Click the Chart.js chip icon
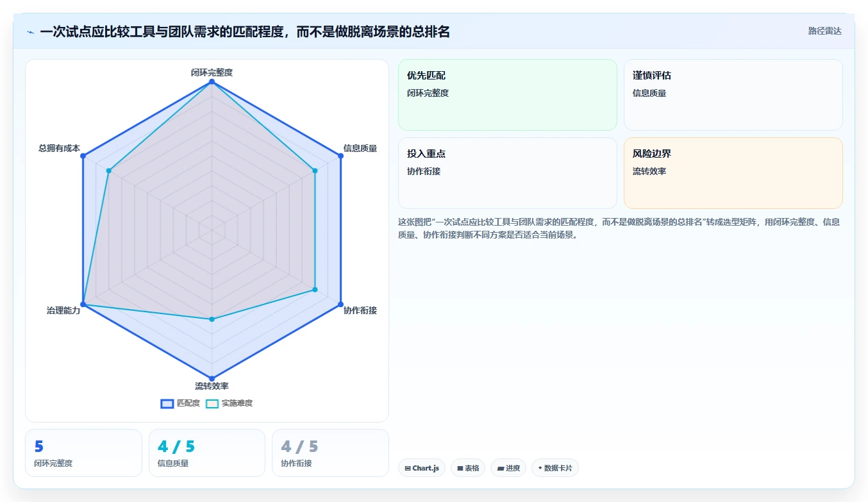This screenshot has height=502, width=868. 408,469
